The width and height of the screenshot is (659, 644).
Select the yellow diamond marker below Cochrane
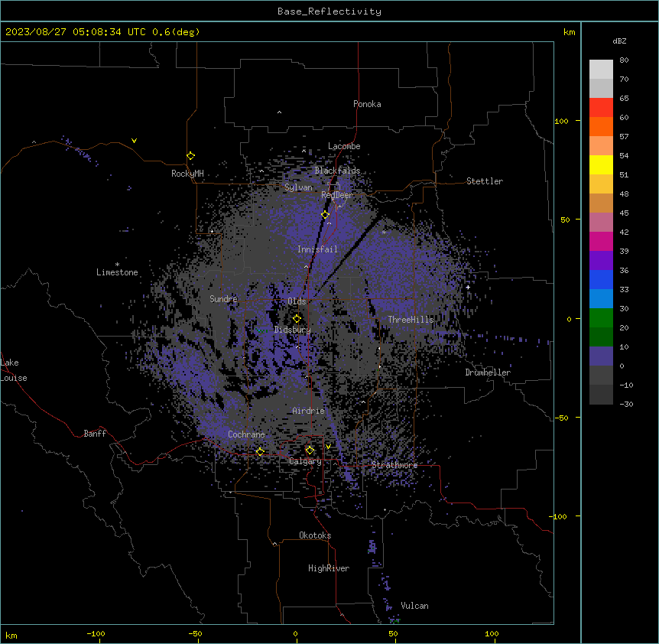[x=260, y=452]
